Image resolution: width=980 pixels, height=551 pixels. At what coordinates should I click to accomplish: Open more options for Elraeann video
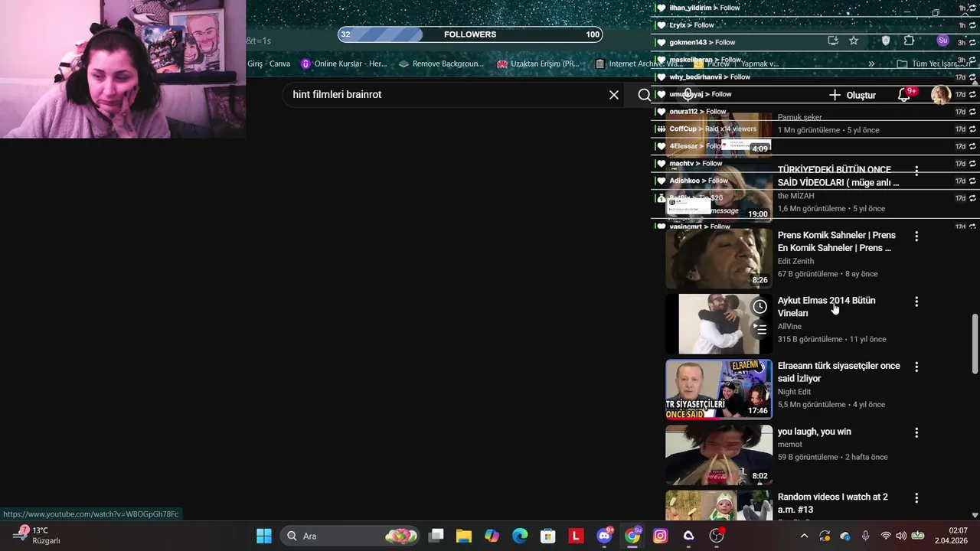pyautogui.click(x=916, y=367)
